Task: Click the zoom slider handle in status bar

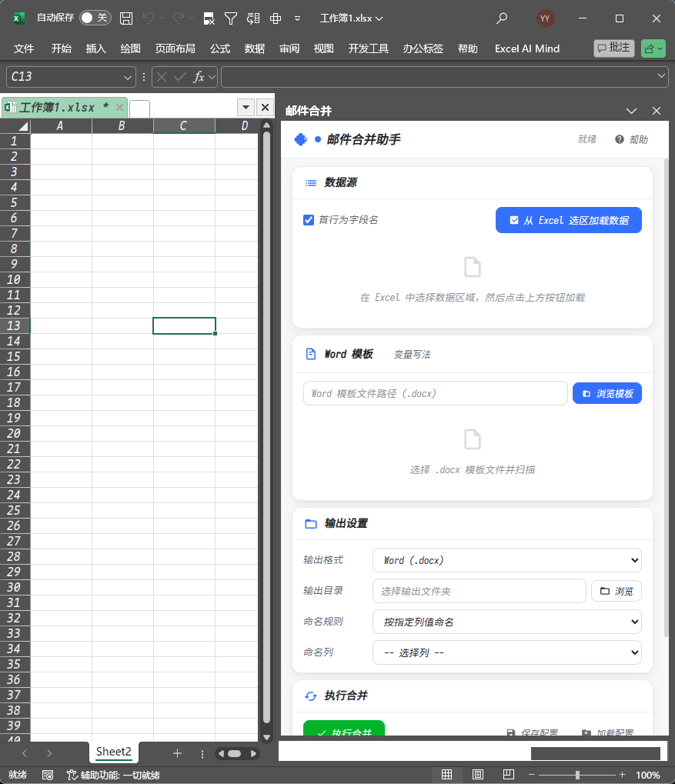Action: pos(577,775)
